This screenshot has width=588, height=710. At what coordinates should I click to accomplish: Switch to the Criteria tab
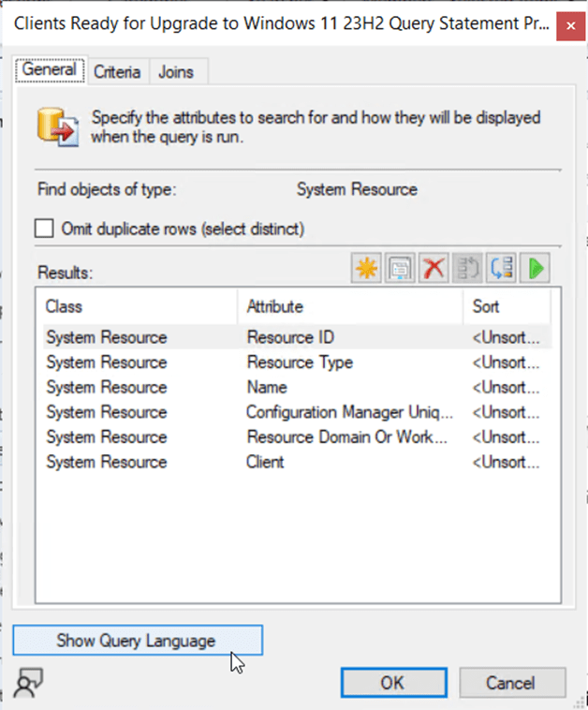pyautogui.click(x=117, y=71)
